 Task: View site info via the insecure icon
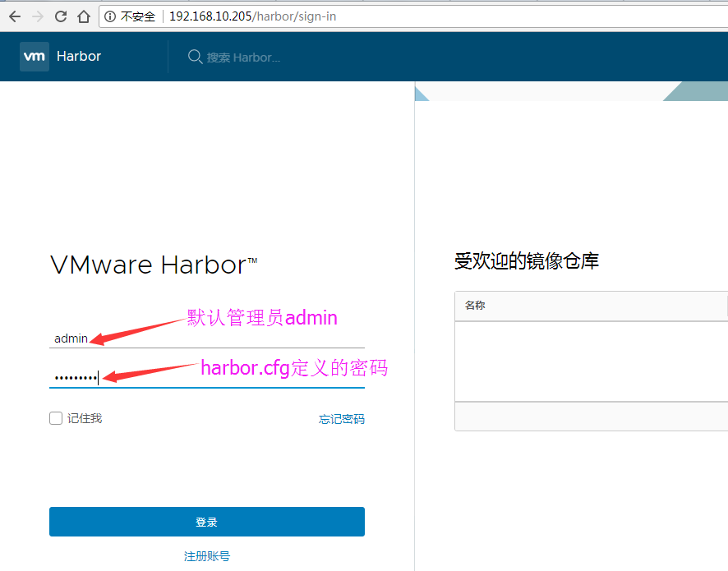[x=110, y=16]
